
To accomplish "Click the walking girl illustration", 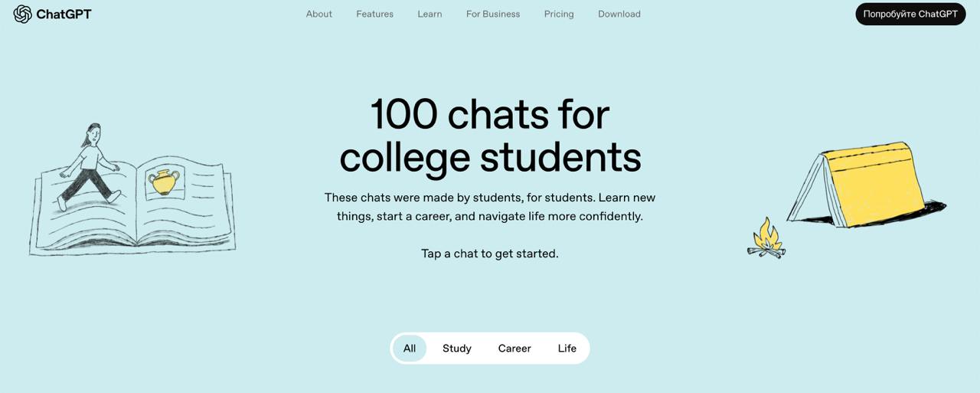I will pos(92,167).
